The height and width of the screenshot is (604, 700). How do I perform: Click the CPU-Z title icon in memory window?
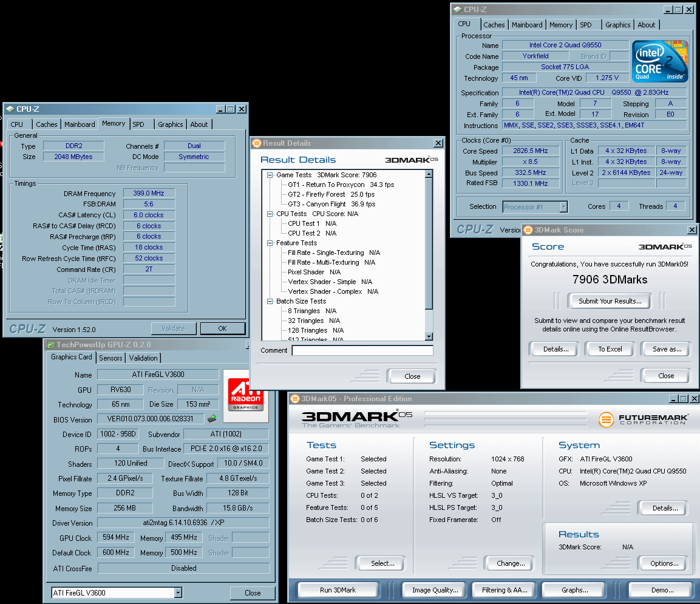10,109
